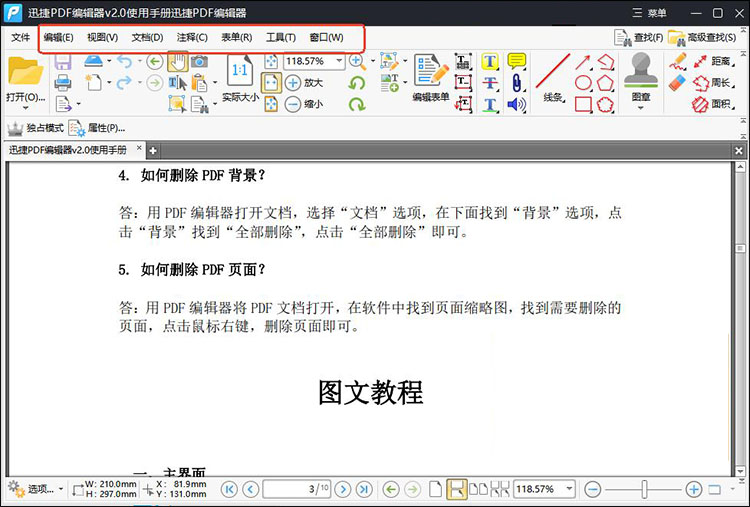Select the 距离 distance measurement tool
Image resolution: width=750 pixels, height=507 pixels.
click(x=714, y=61)
